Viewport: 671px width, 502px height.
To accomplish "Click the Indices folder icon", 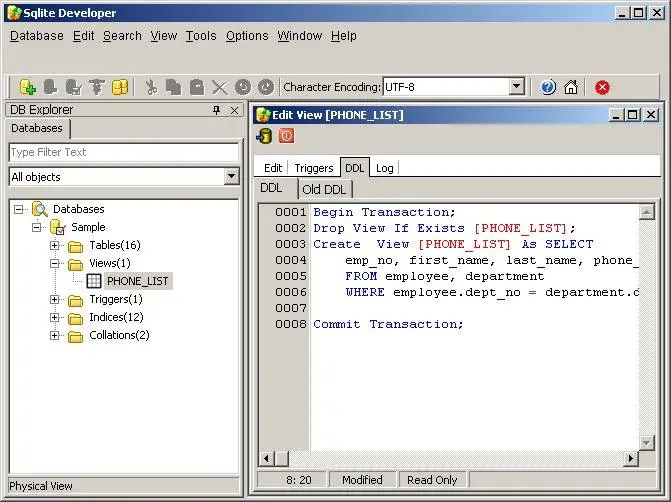I will pos(75,318).
